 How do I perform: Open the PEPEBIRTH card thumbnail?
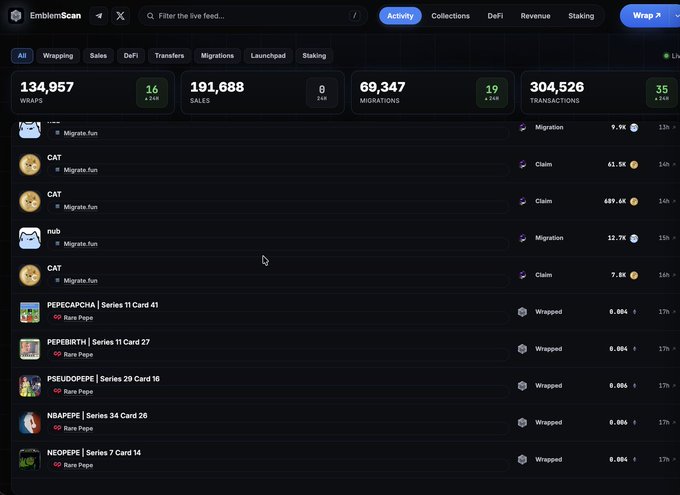click(30, 349)
